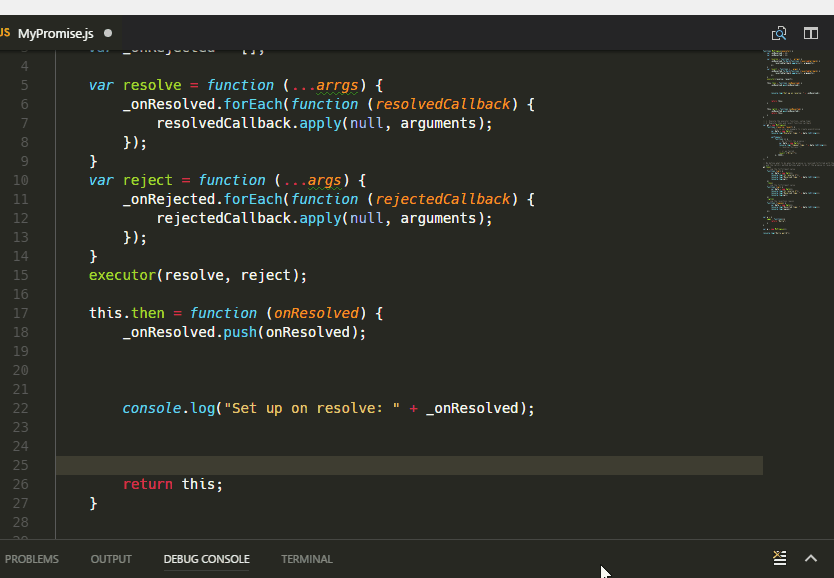The height and width of the screenshot is (578, 834).
Task: Show the DEBUG CONSOLE tab
Action: pos(206,559)
